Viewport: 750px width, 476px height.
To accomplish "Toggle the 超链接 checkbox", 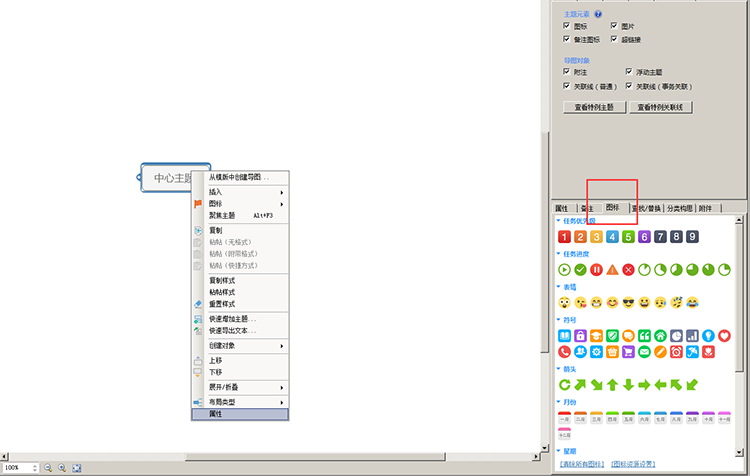I will [628, 39].
